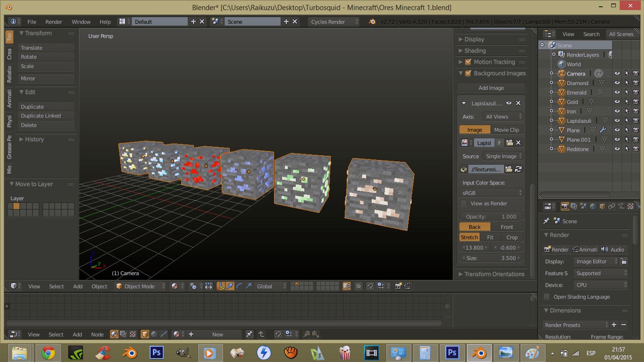The height and width of the screenshot is (362, 644).
Task: Open the Help menu
Action: tap(105, 21)
